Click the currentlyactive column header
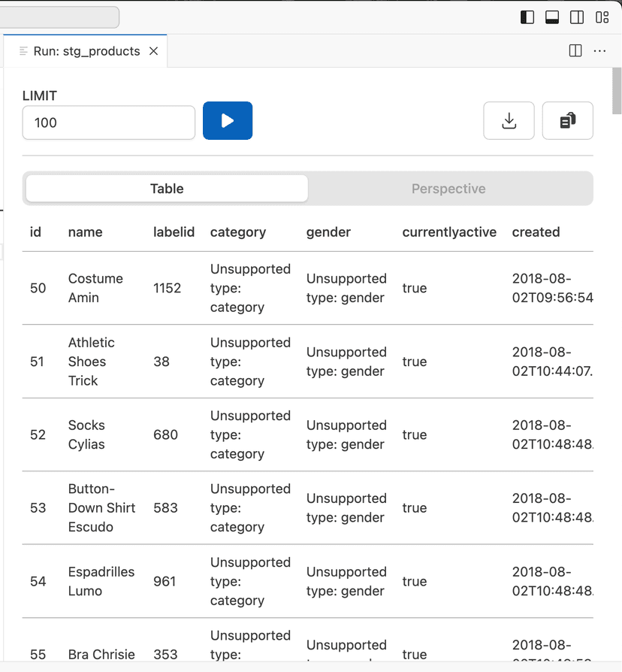622x672 pixels. coord(449,232)
